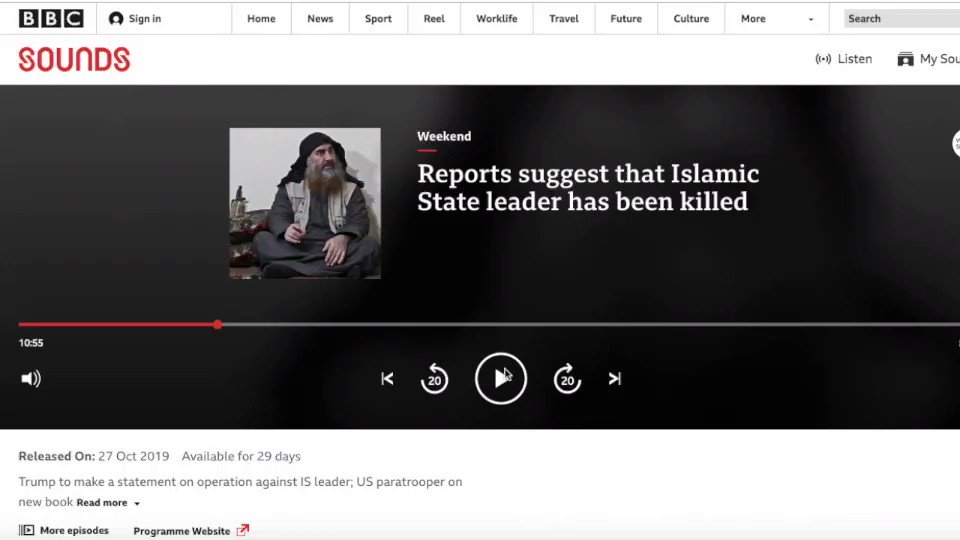Image resolution: width=960 pixels, height=540 pixels.
Task: Open the Future section
Action: coord(626,19)
